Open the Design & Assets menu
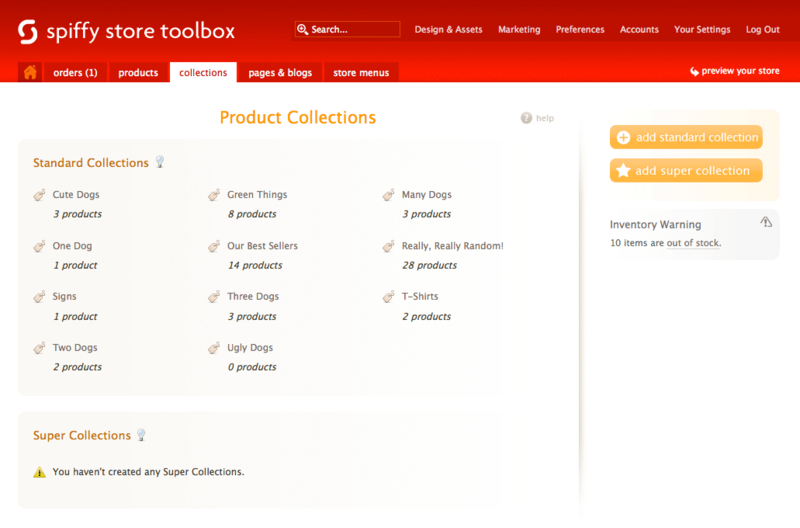This screenshot has height=528, width=800. coord(448,30)
